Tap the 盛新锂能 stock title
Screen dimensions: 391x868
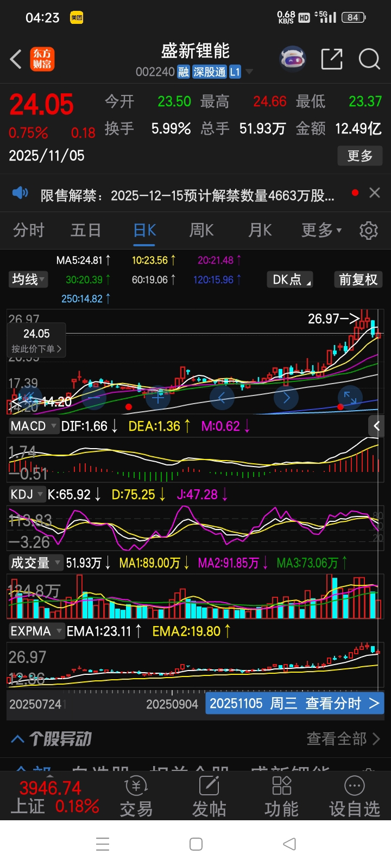click(195, 51)
